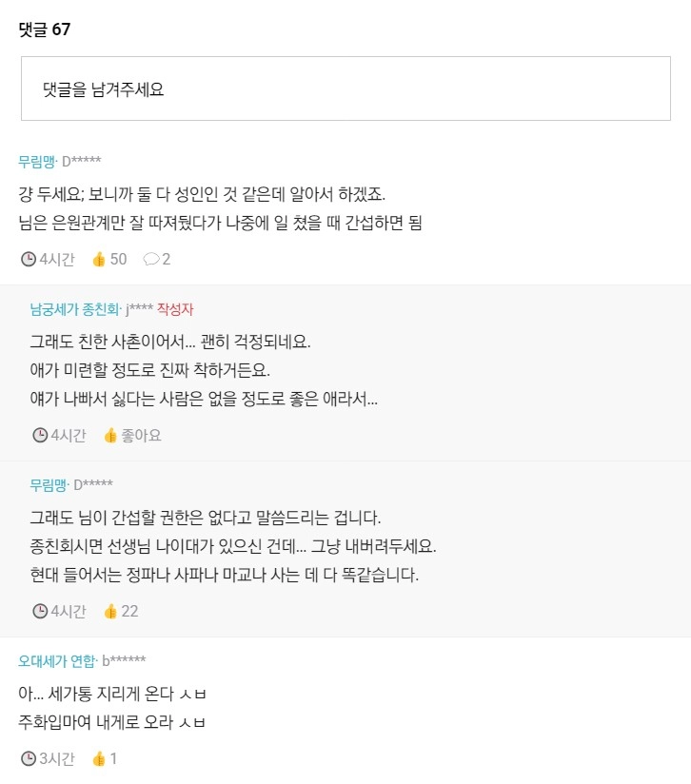Click the like count 50
691x784 pixels.
[x=118, y=259]
